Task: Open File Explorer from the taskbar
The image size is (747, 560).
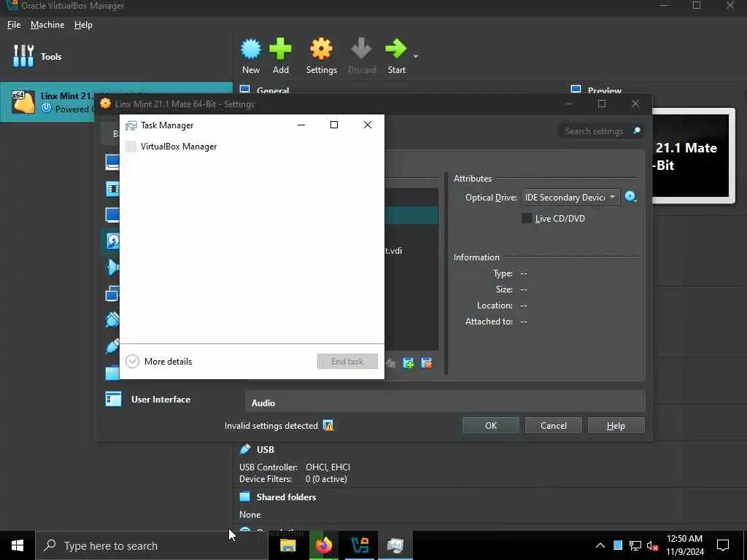Action: point(287,545)
